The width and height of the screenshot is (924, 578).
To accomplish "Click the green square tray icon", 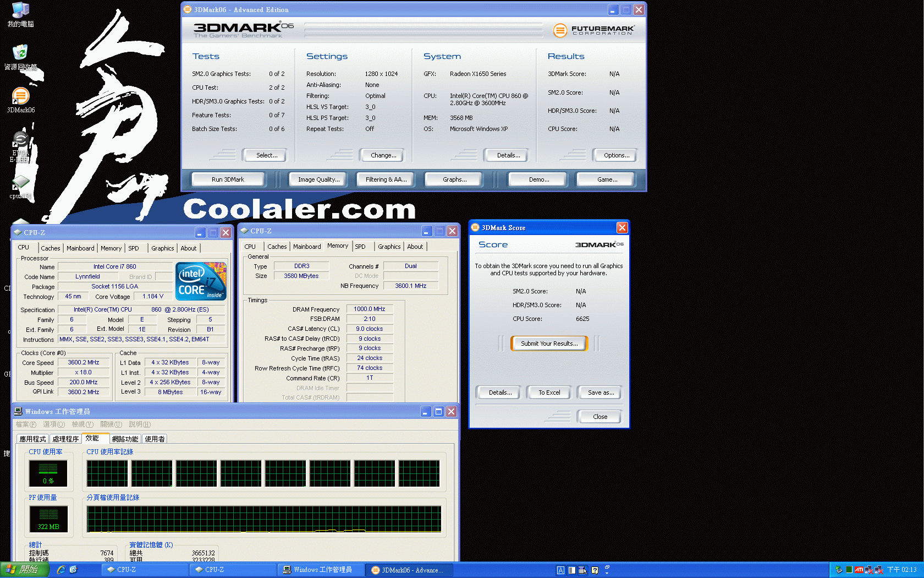I will pos(849,570).
